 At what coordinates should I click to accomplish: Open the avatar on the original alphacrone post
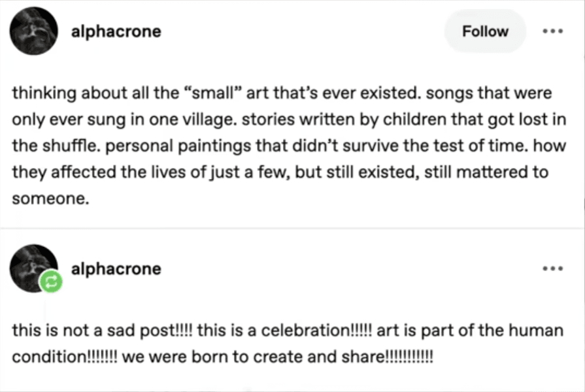pyautogui.click(x=34, y=31)
